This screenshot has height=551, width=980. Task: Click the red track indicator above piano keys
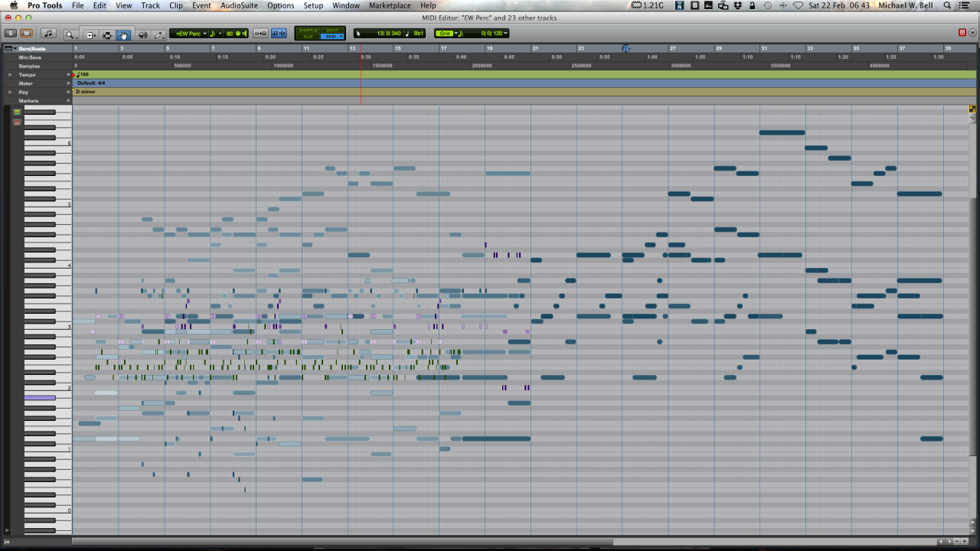17,122
